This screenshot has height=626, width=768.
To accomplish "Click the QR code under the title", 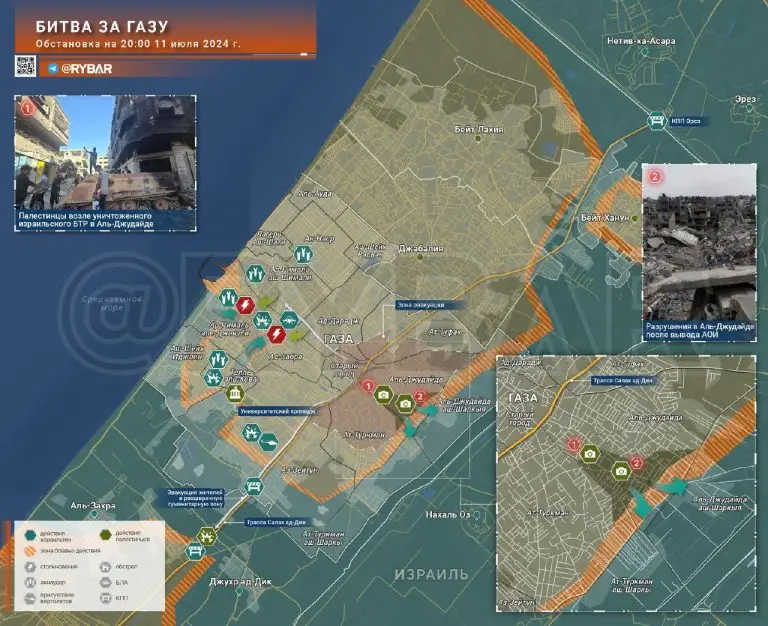I will [x=25, y=66].
